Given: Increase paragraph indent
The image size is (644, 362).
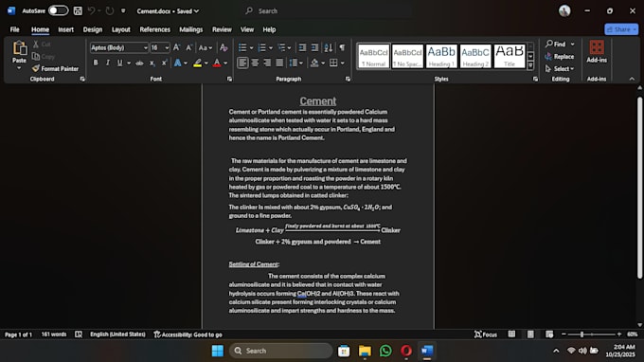Looking at the screenshot, I should pyautogui.click(x=314, y=47).
